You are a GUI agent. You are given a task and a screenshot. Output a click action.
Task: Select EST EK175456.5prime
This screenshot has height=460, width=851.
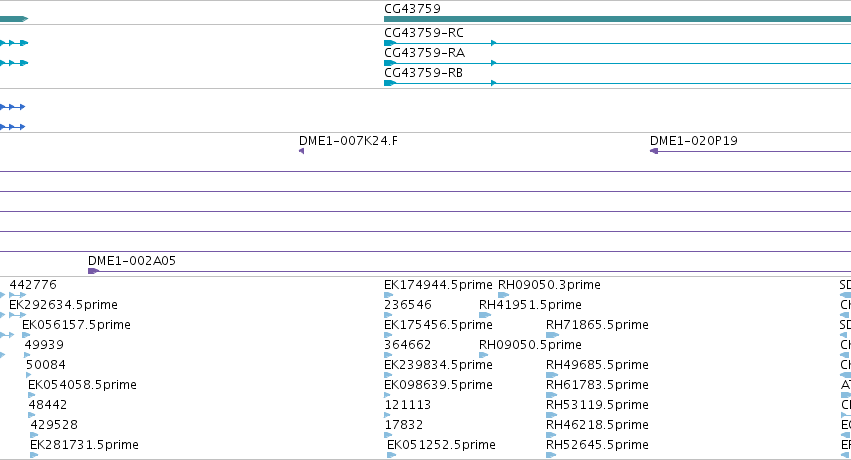click(x=438, y=325)
